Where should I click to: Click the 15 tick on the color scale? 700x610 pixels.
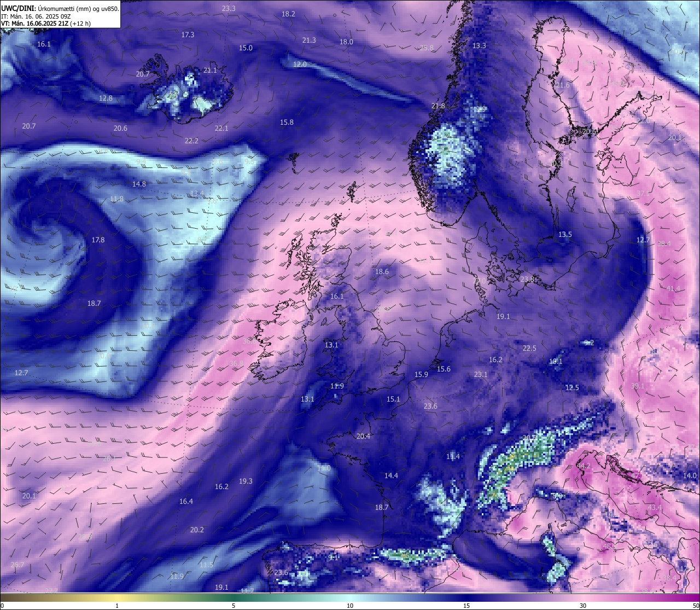tap(466, 606)
